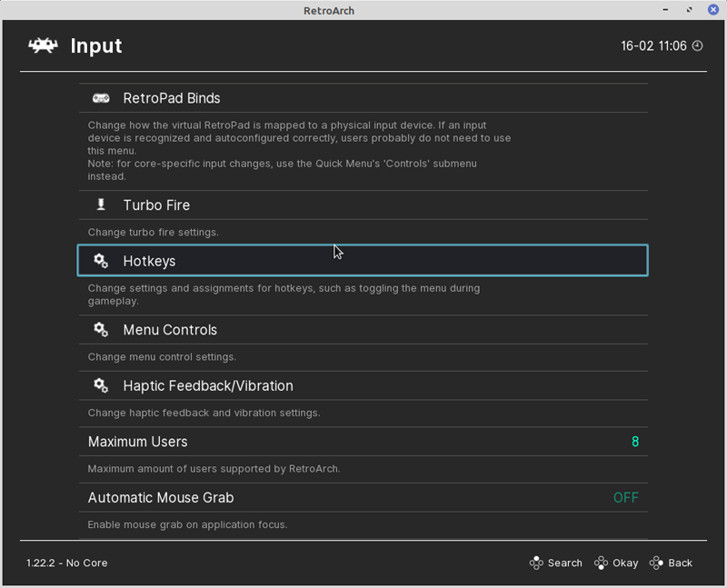Click 'Enable mouse grab on application focus.' text
The image size is (727, 588).
(187, 524)
